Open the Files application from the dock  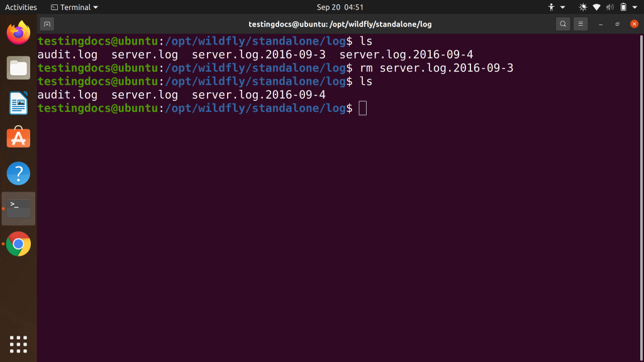coord(18,69)
